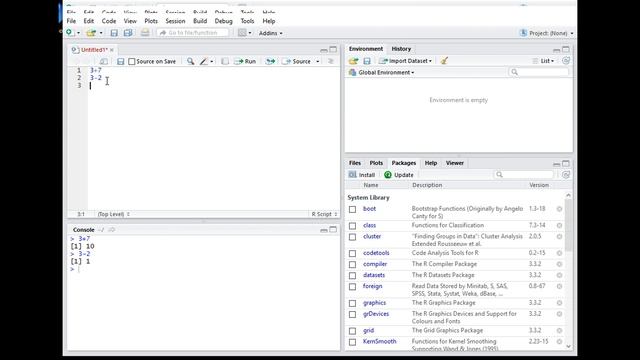Enable Source on Save checkbox

(131, 61)
